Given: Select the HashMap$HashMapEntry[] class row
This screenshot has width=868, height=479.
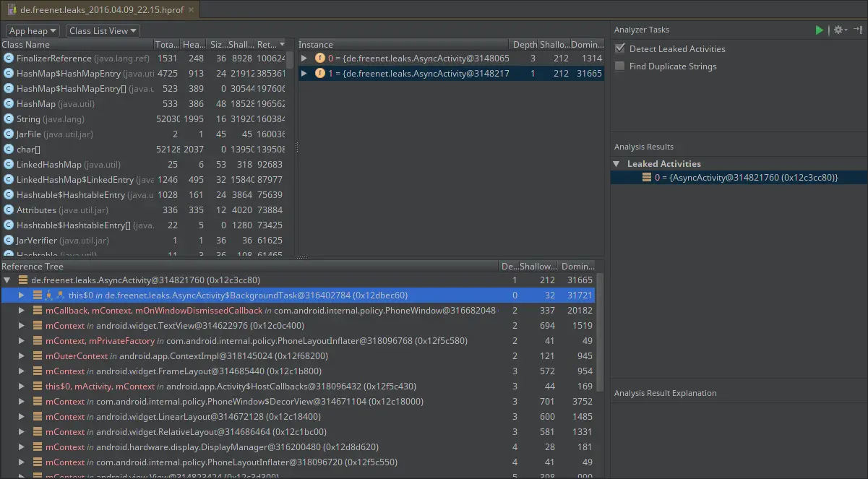Looking at the screenshot, I should [x=143, y=88].
